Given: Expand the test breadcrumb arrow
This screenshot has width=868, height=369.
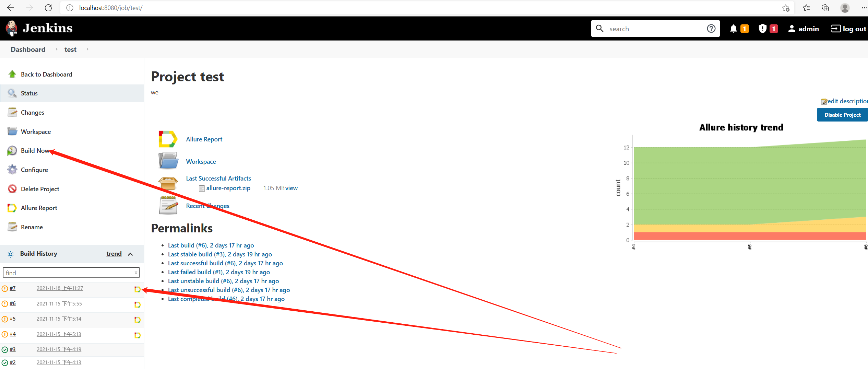Looking at the screenshot, I should [87, 49].
